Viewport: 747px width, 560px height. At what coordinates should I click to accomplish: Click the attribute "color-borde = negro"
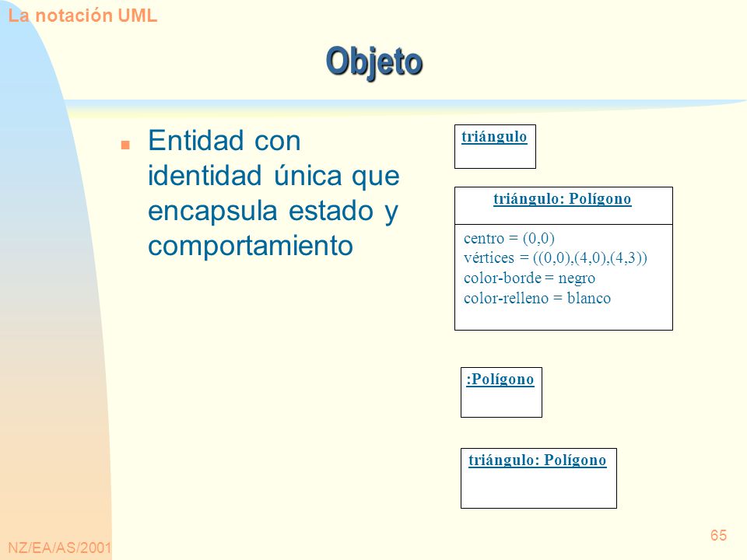[x=529, y=278]
